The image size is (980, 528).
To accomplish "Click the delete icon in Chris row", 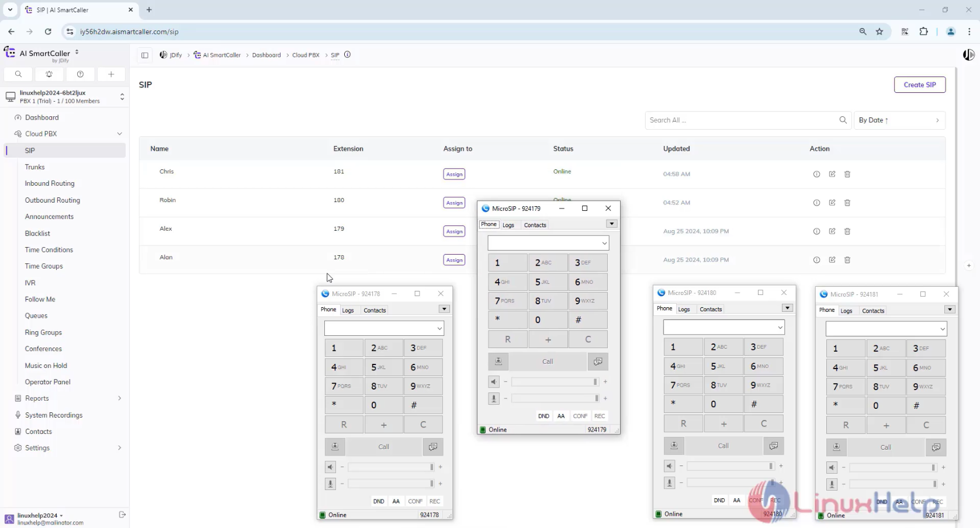I will (x=847, y=174).
